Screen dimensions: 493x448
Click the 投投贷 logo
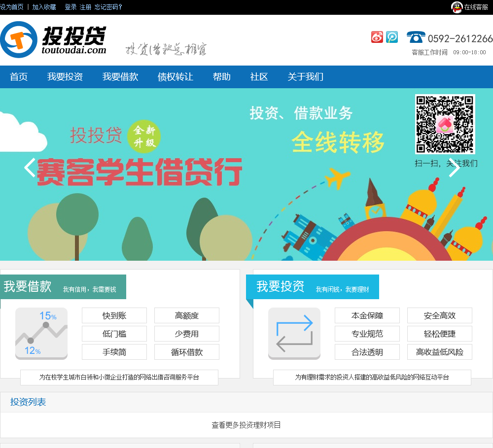53,40
